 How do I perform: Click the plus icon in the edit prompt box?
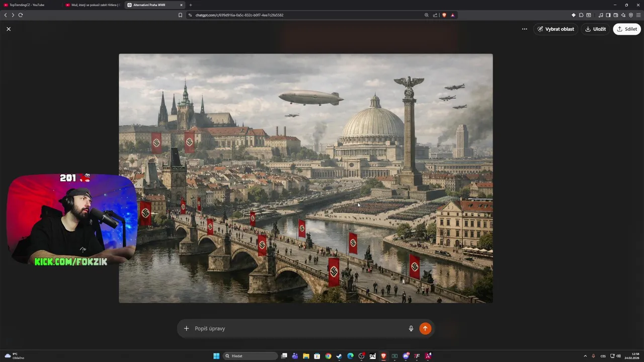pyautogui.click(x=186, y=328)
